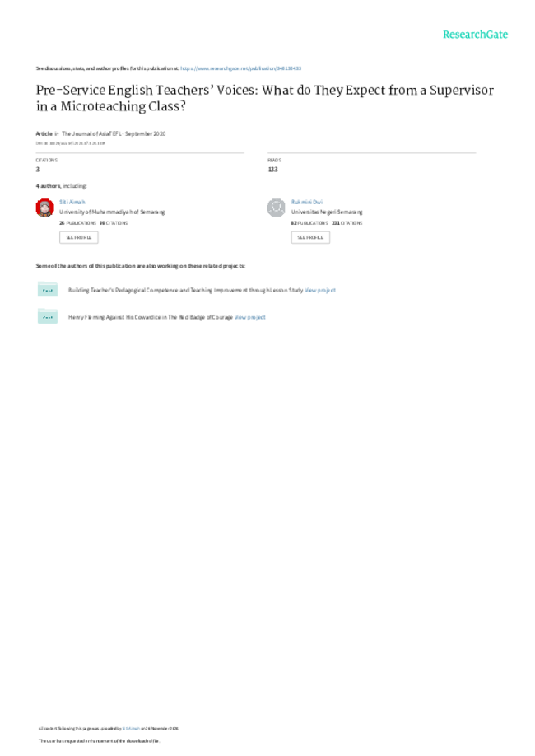This screenshot has width=535, height=756.
Task: Open View project for Red Badge of Courage
Action: (249, 317)
